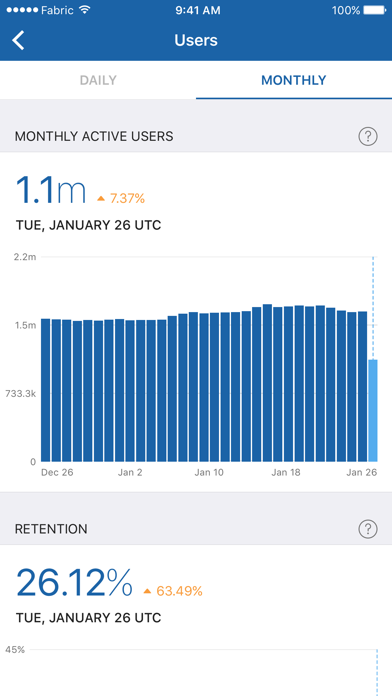Tap the Users title in header
The height and width of the screenshot is (696, 392).
(x=196, y=40)
